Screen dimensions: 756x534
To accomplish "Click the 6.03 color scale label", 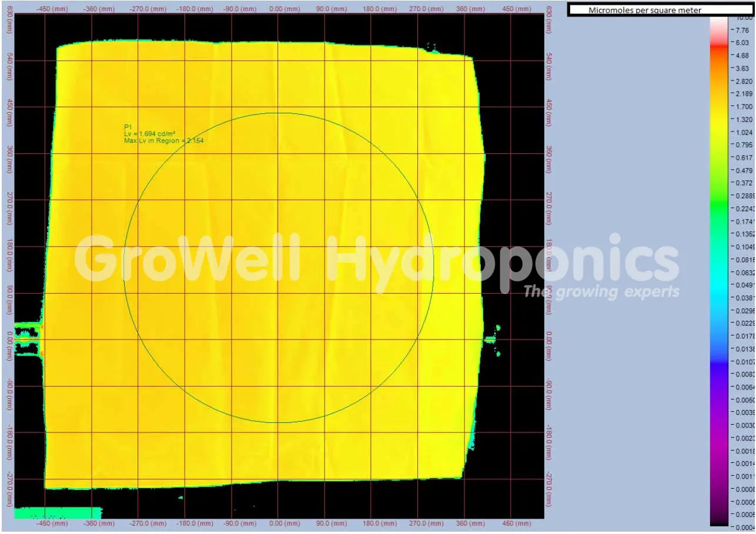I will pos(741,43).
